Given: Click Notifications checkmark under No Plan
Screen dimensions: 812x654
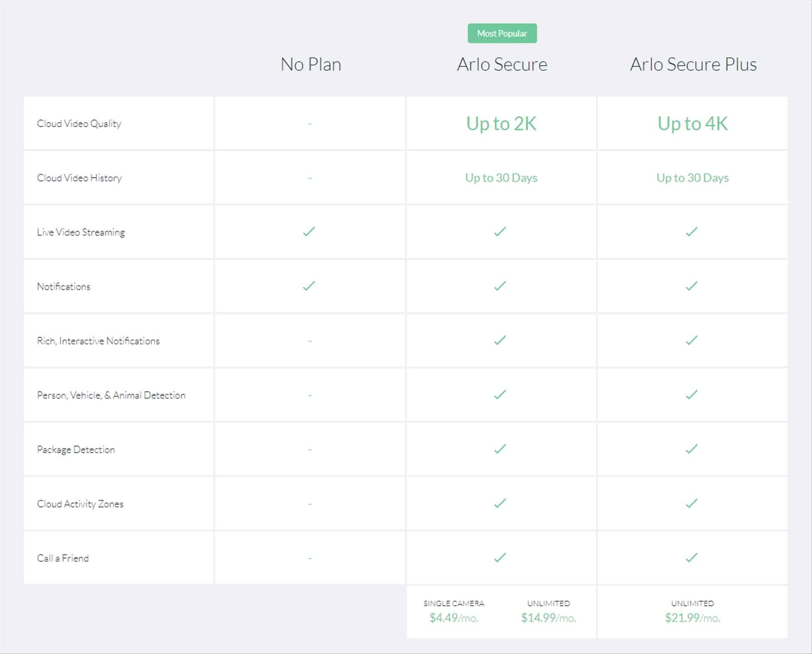Looking at the screenshot, I should click(x=309, y=286).
